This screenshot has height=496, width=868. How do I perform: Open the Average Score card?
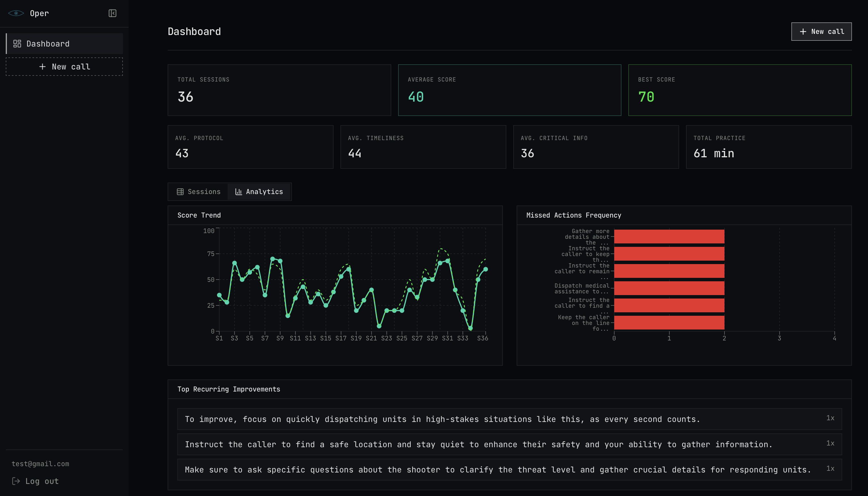click(509, 90)
